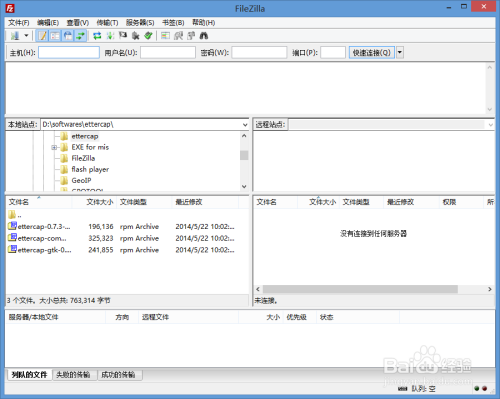500x399 pixels.
Task: Open the Site Manager dropdown arrow
Action: (26, 36)
